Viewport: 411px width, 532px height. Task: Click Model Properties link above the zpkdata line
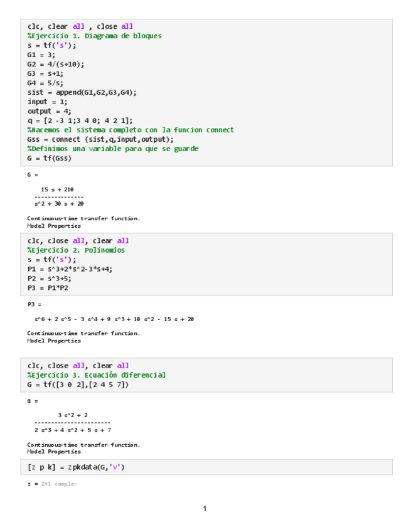pos(54,452)
